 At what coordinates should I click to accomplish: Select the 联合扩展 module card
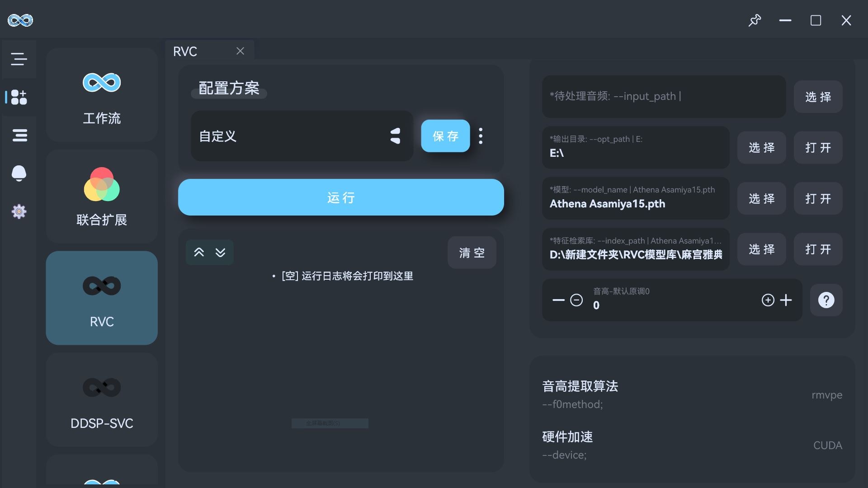click(102, 197)
